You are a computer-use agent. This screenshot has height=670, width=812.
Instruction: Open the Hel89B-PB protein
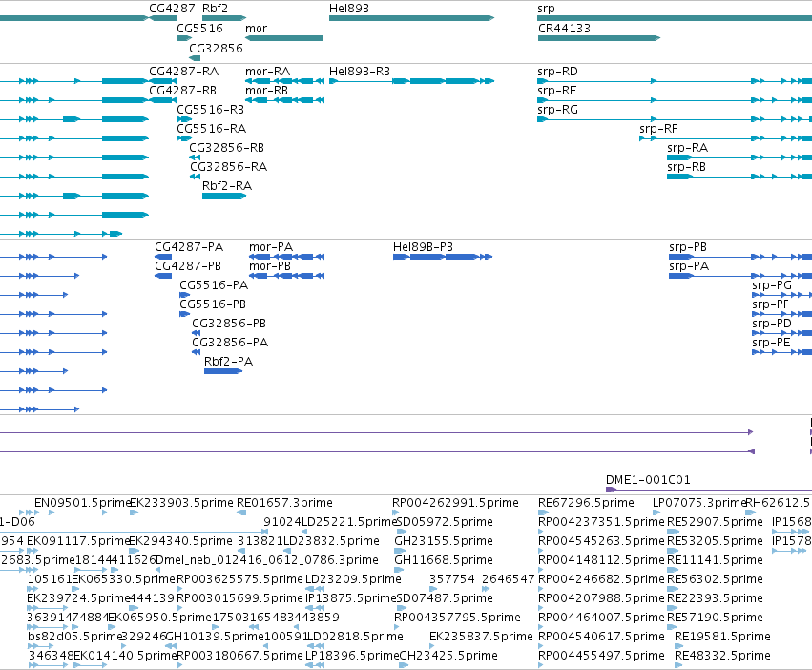(443, 257)
